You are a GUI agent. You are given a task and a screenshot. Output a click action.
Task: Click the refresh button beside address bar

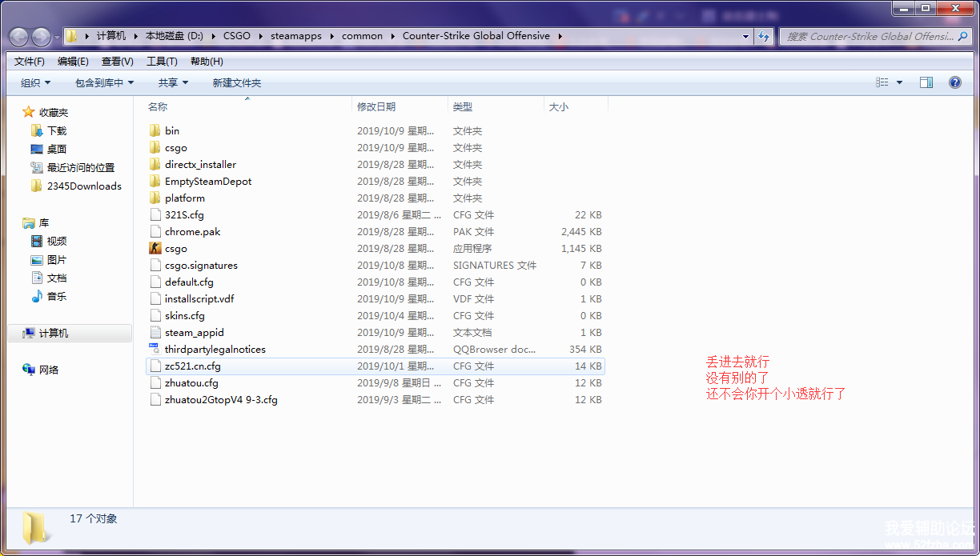764,36
